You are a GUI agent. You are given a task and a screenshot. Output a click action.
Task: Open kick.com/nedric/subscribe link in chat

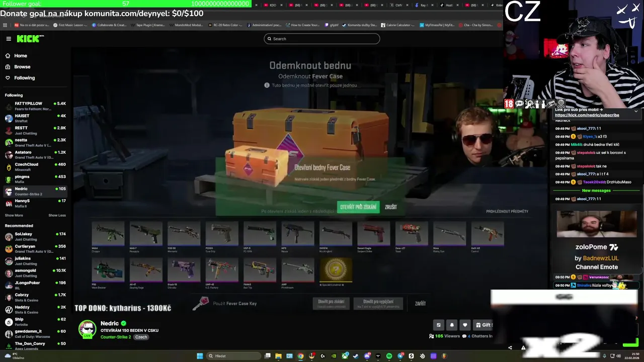(x=587, y=115)
